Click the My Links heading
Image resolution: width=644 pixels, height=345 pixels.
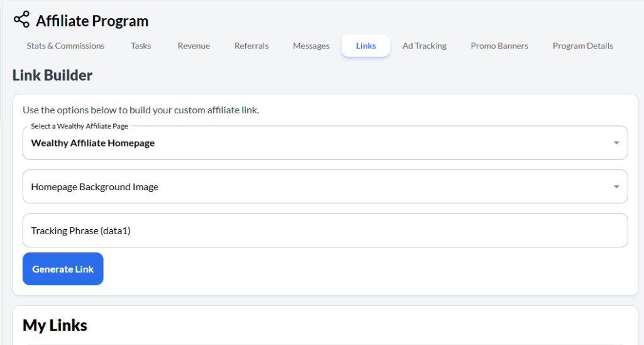pos(55,325)
